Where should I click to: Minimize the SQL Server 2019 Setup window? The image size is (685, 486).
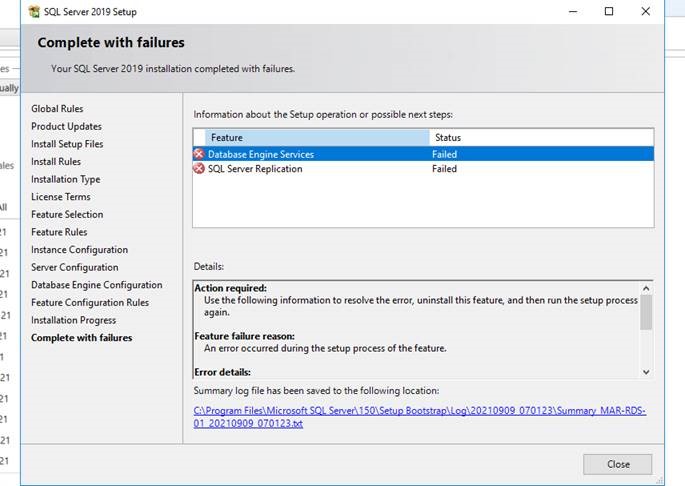(x=573, y=12)
